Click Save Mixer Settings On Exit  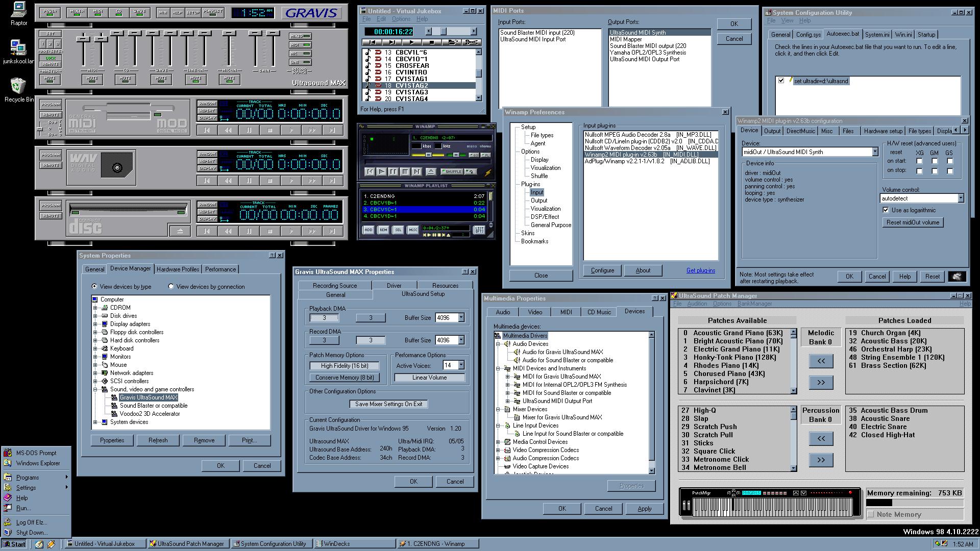pos(388,404)
